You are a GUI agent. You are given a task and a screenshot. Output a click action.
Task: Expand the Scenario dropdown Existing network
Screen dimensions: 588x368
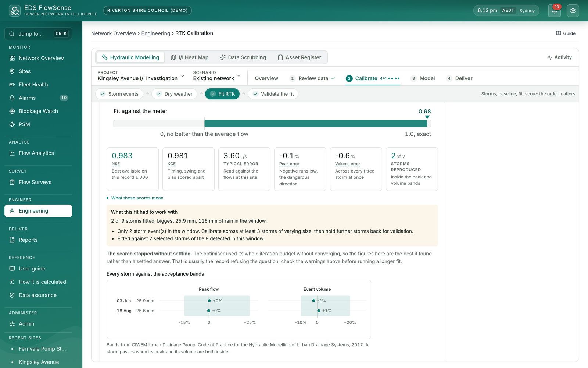(x=217, y=76)
